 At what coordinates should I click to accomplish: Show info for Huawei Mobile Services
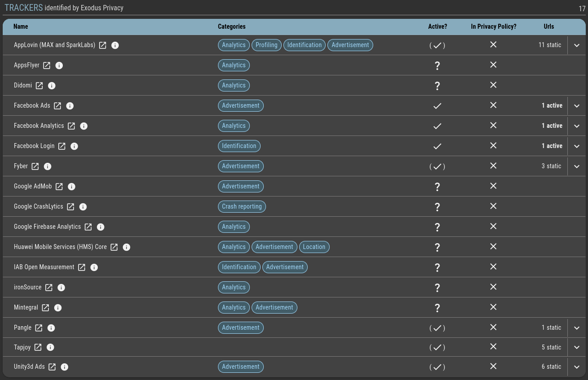(126, 247)
